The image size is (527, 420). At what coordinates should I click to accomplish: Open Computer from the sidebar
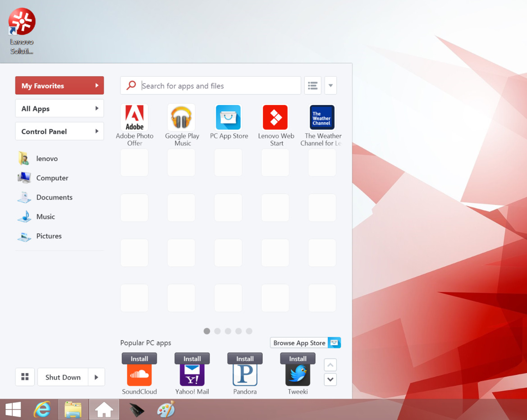click(43, 178)
